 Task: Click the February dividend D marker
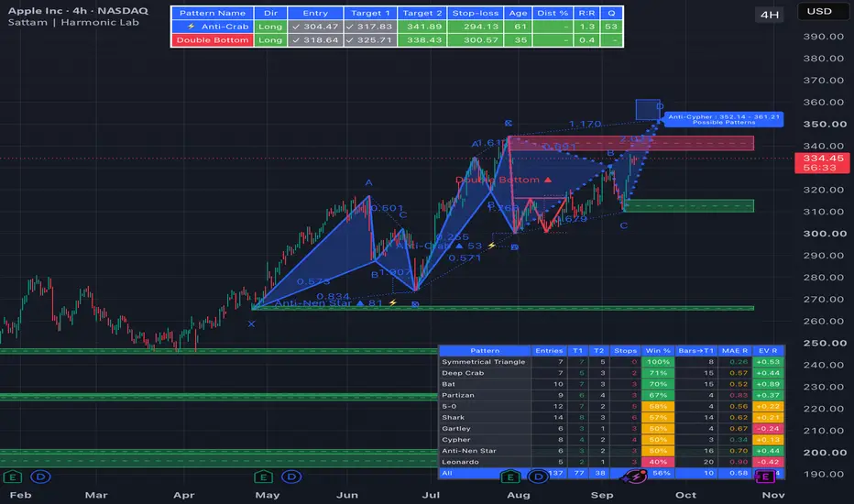pos(40,477)
